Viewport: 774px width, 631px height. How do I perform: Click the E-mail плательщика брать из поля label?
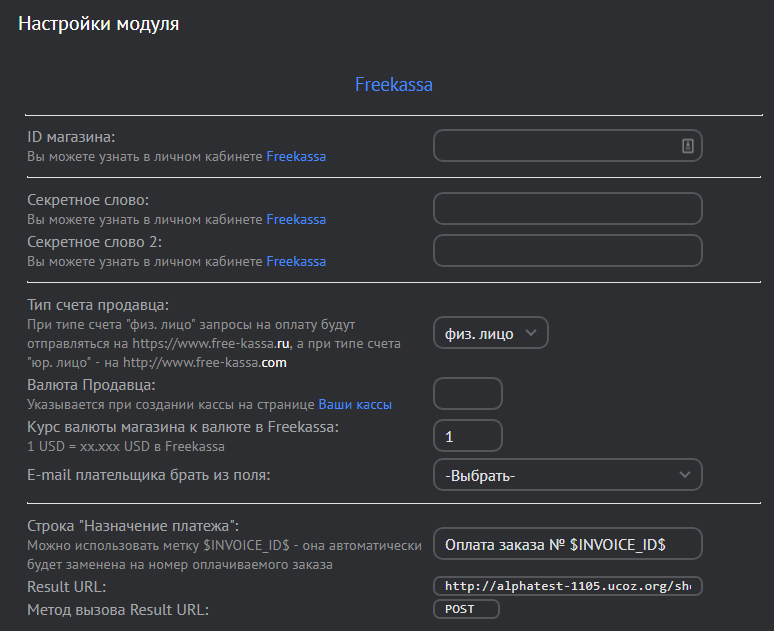pyautogui.click(x=150, y=475)
